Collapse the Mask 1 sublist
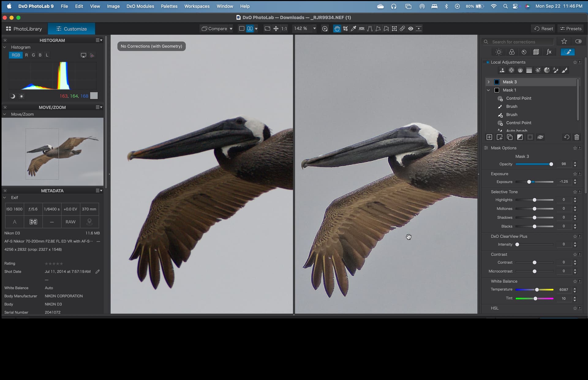Viewport: 588px width, 380px height. [488, 90]
